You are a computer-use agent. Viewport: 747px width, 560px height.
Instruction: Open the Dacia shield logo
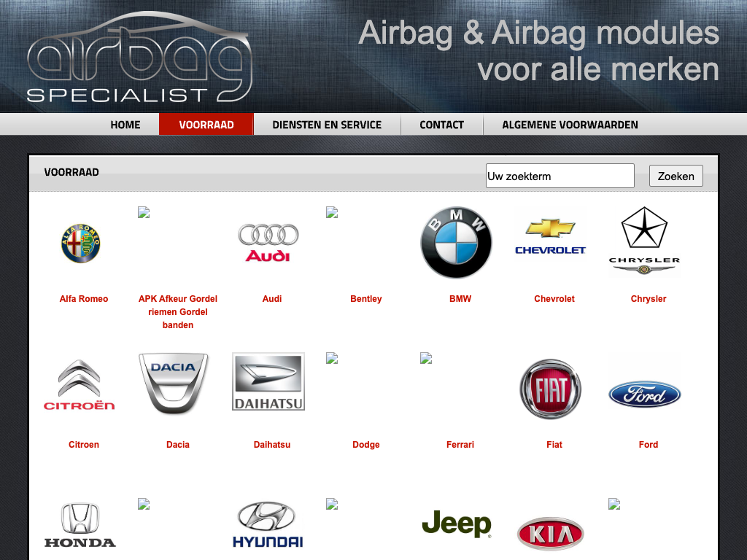[174, 384]
